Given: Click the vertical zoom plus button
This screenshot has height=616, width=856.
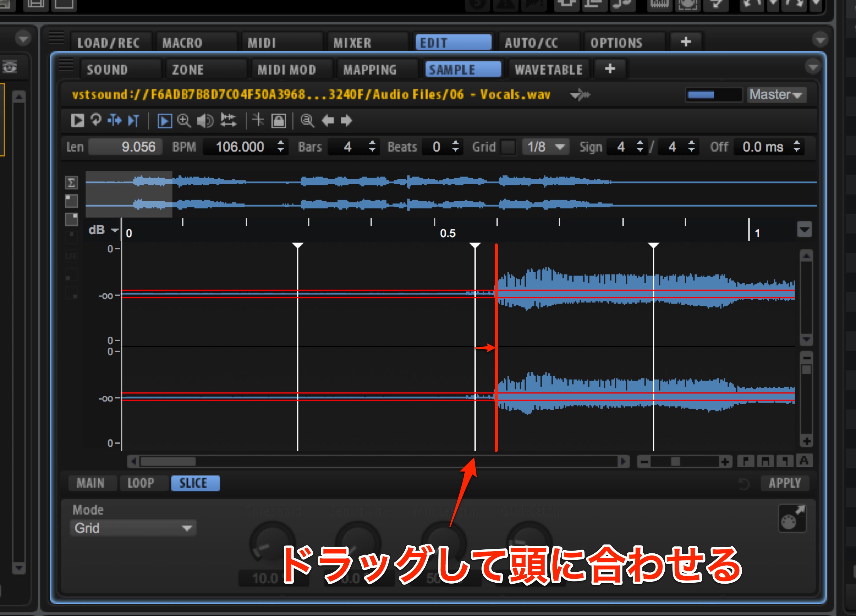Looking at the screenshot, I should [x=806, y=441].
